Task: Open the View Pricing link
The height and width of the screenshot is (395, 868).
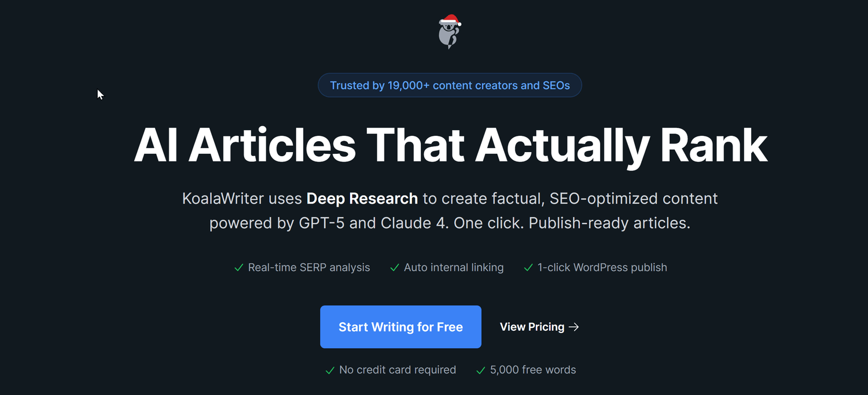Action: coord(532,327)
